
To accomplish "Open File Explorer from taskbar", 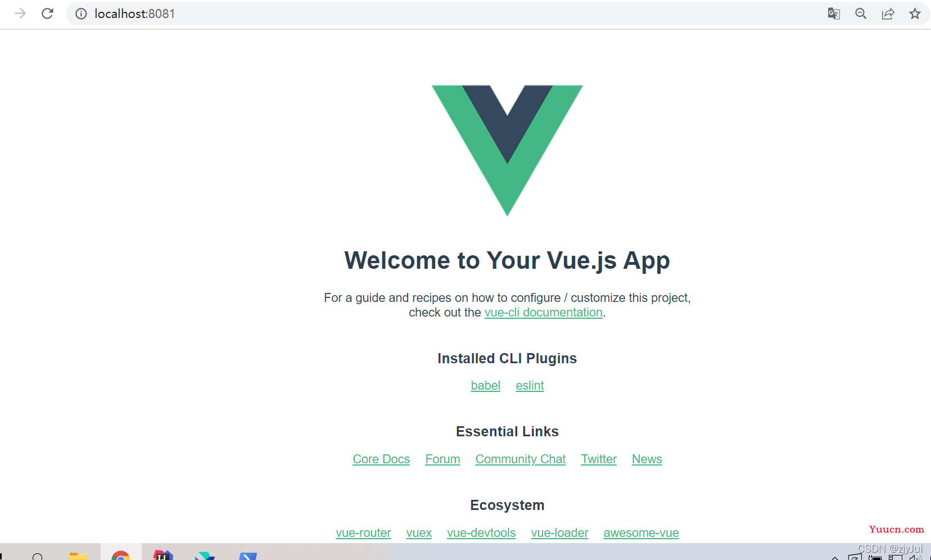I will [x=79, y=556].
